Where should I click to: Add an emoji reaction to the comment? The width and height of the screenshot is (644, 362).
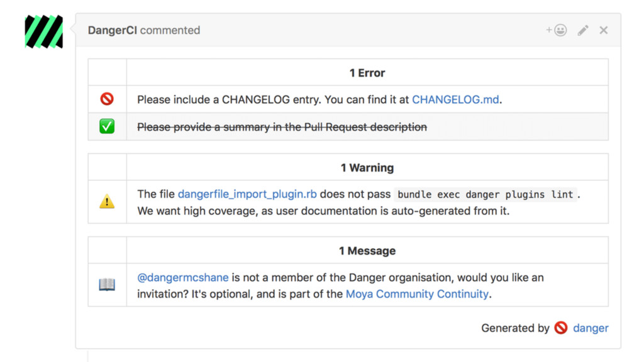tap(557, 30)
